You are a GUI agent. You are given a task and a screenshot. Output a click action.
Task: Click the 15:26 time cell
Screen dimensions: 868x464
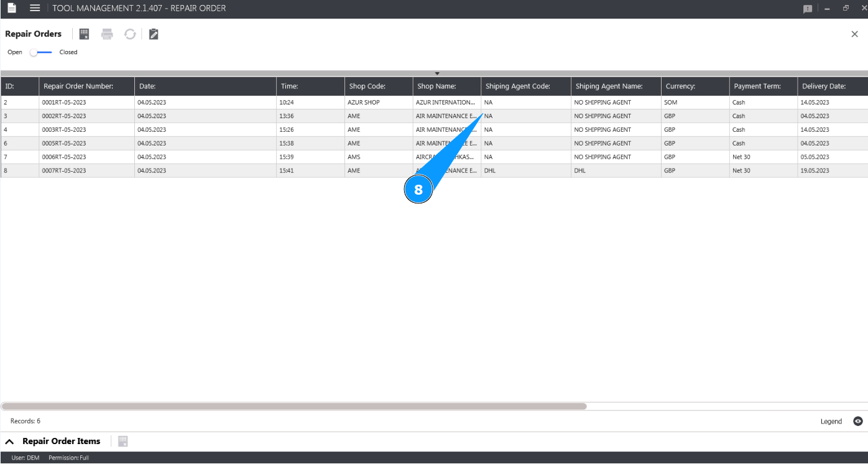311,130
